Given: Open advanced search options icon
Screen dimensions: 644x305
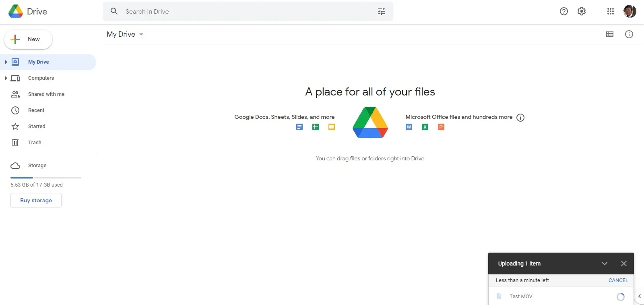Looking at the screenshot, I should (382, 11).
